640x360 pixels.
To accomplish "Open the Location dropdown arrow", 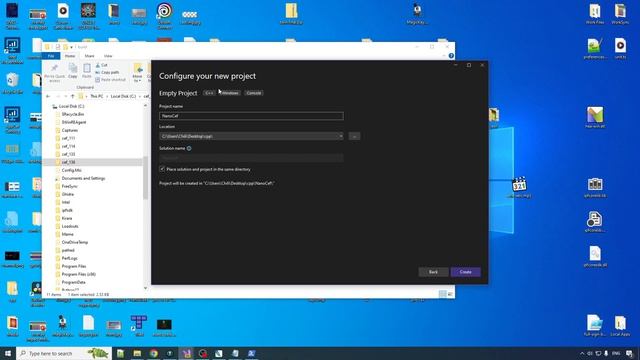I will coord(341,136).
